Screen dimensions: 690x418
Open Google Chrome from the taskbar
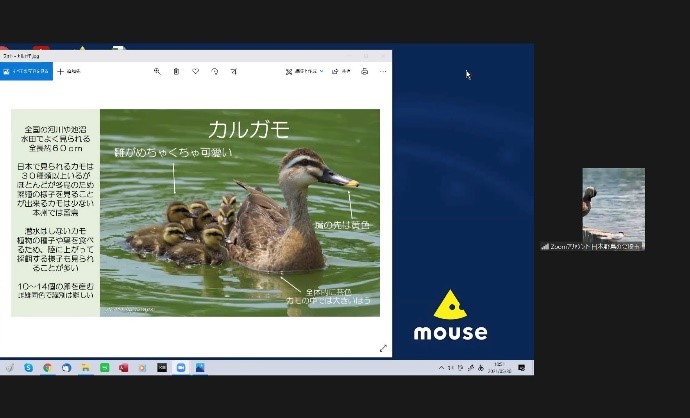click(x=48, y=367)
